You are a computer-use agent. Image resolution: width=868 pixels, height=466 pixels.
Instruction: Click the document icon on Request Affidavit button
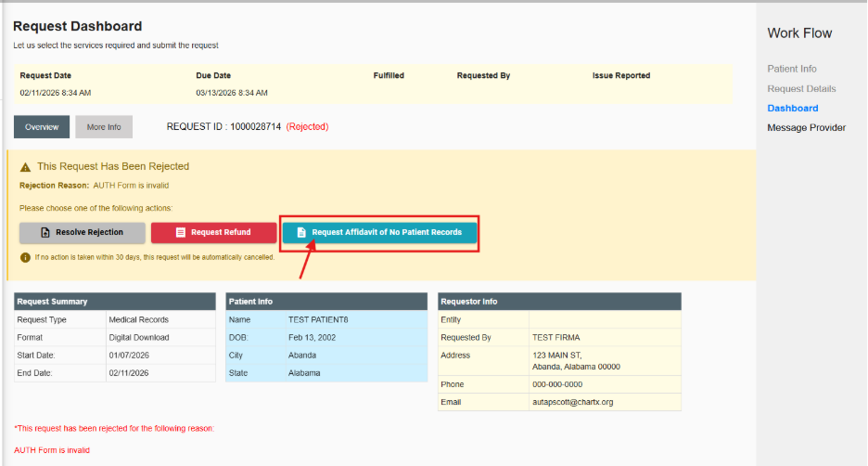(x=301, y=232)
